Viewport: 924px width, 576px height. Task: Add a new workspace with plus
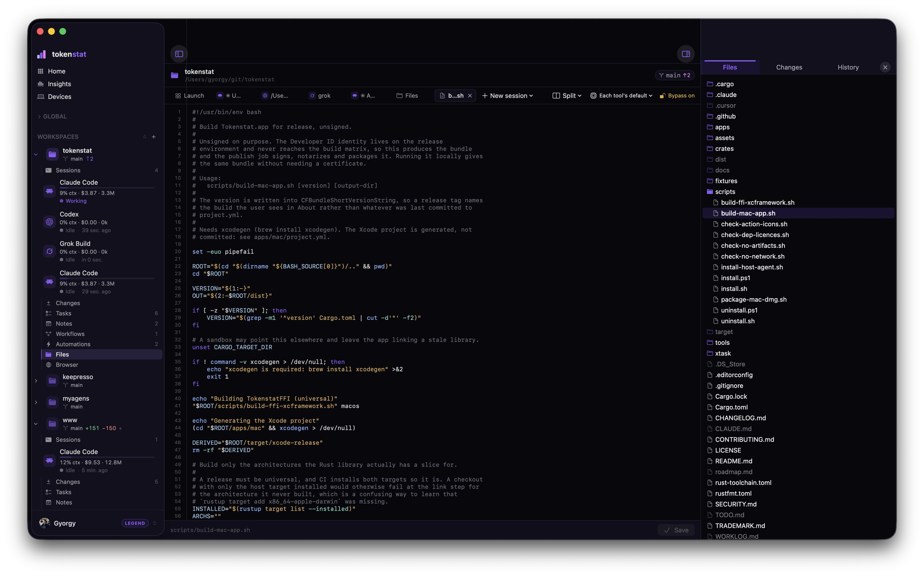[x=154, y=137]
